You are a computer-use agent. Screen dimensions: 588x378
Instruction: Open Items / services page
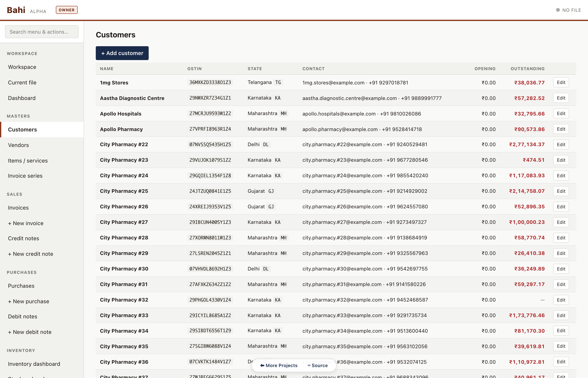[28, 160]
